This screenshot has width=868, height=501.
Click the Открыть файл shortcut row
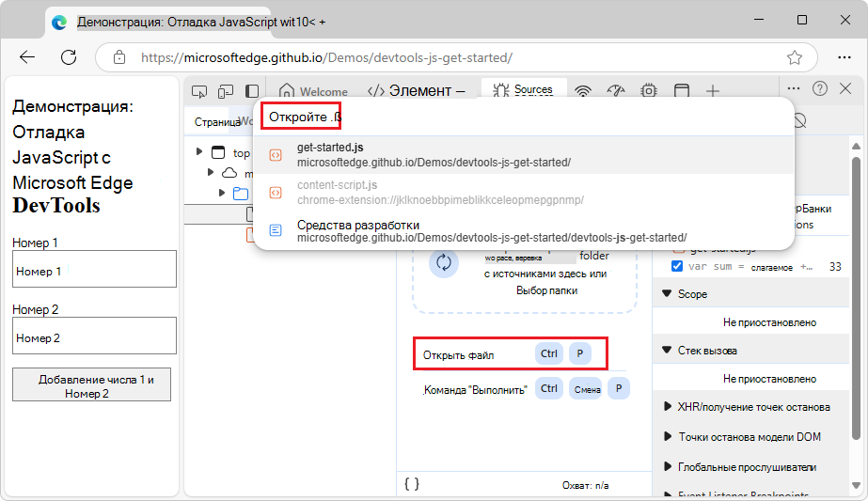tap(510, 353)
